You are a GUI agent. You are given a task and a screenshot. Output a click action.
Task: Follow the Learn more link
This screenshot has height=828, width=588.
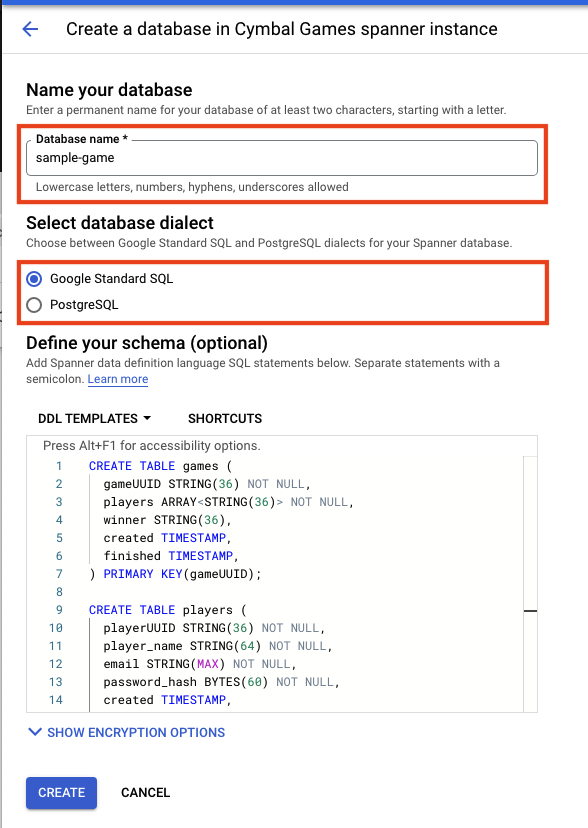click(118, 379)
